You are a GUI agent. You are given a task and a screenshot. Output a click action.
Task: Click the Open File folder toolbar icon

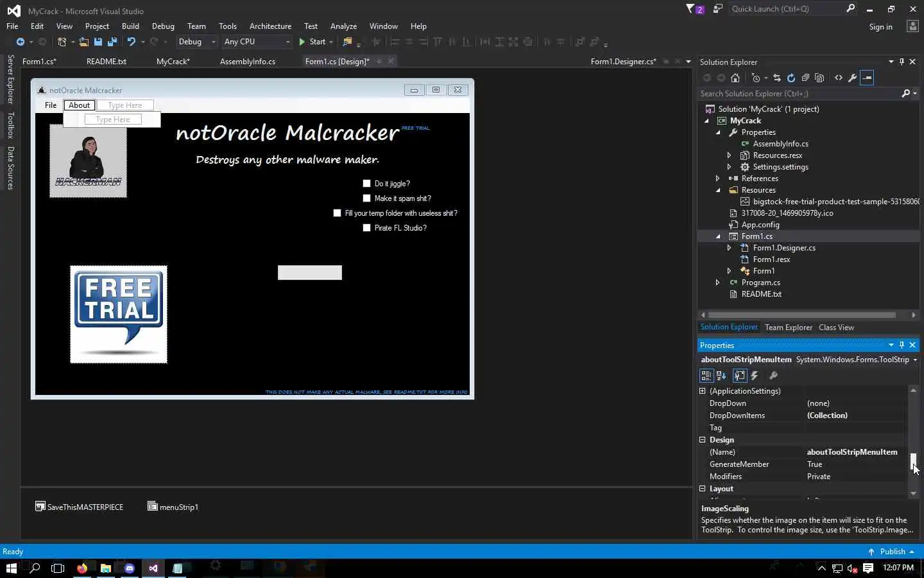(x=84, y=42)
